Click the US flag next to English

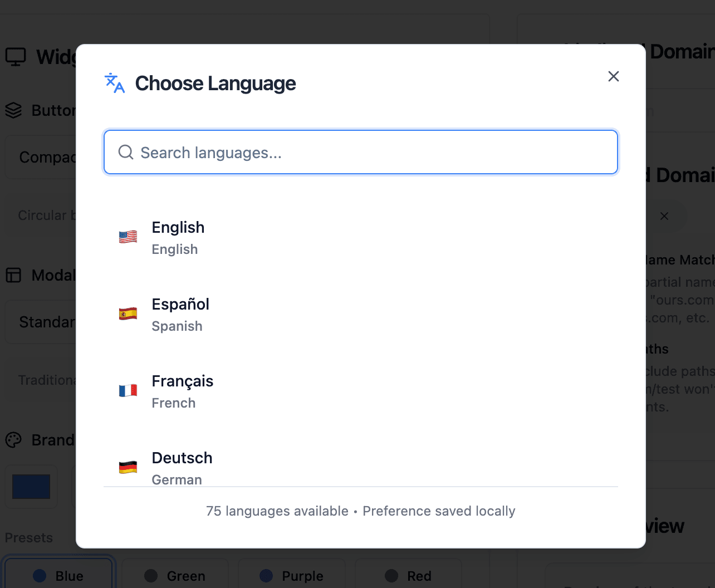click(128, 237)
